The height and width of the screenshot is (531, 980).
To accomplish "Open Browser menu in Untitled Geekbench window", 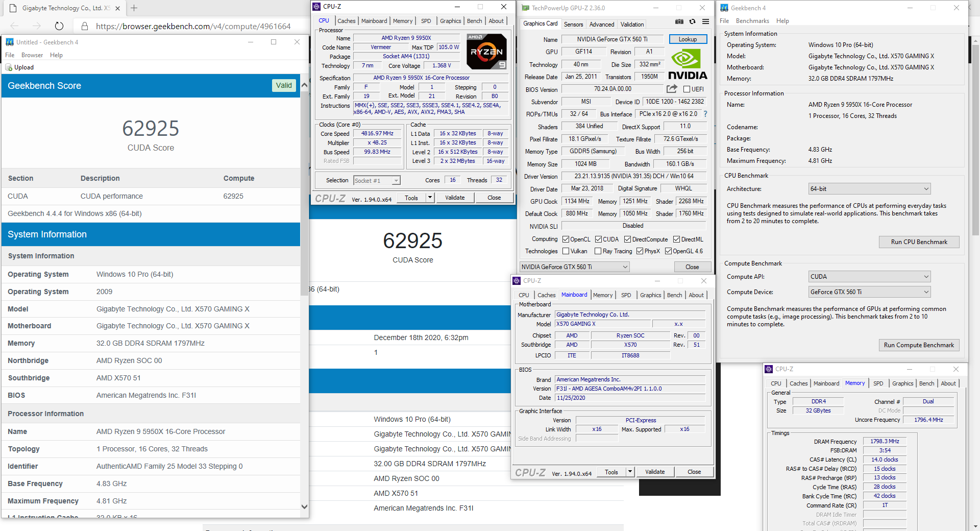I will point(32,55).
